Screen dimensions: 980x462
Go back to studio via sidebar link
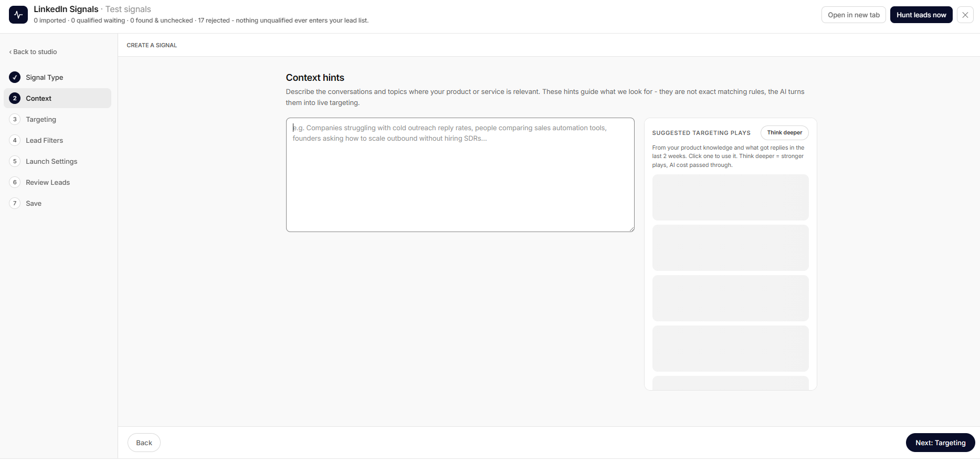(33, 51)
